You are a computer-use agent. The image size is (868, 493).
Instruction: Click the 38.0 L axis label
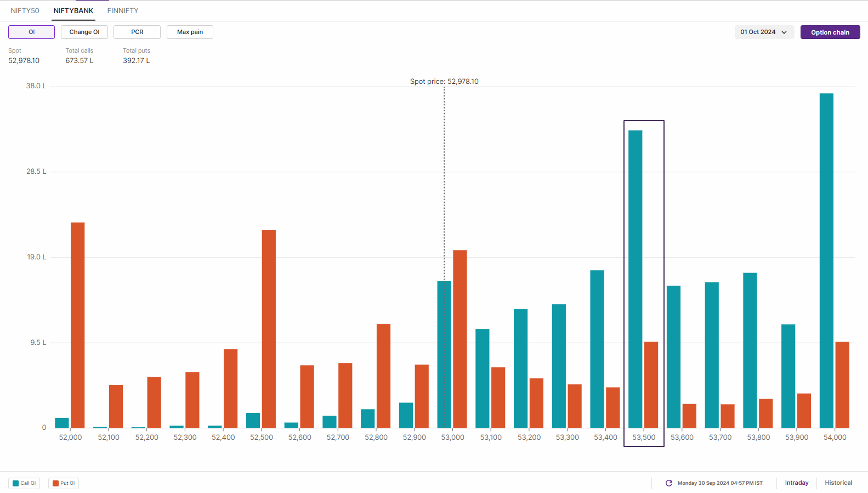click(x=36, y=86)
